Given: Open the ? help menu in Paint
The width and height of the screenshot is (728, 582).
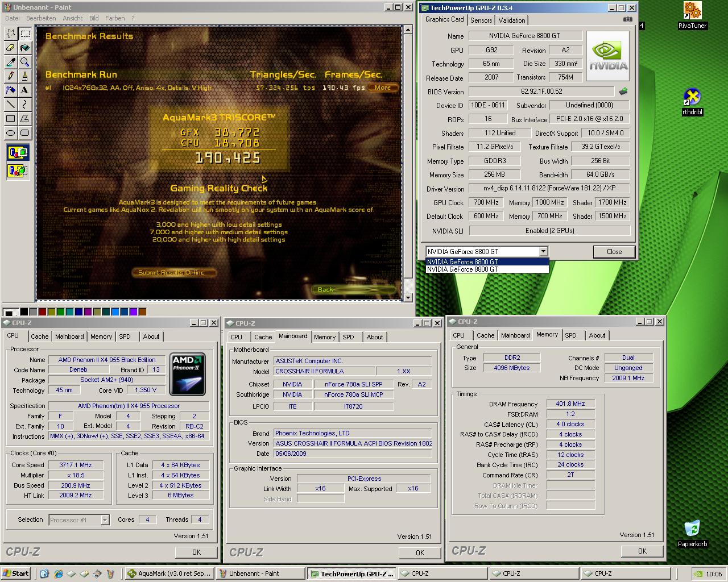Looking at the screenshot, I should 133,18.
